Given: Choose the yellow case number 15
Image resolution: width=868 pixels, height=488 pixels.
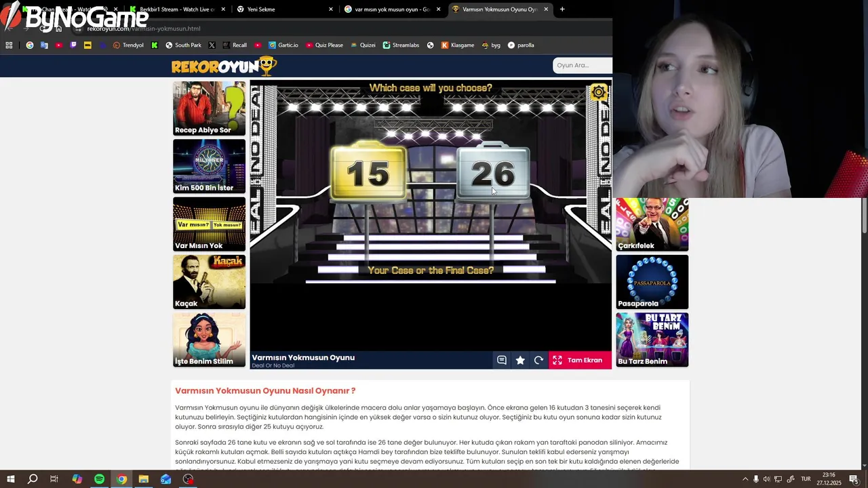Looking at the screenshot, I should 368,172.
